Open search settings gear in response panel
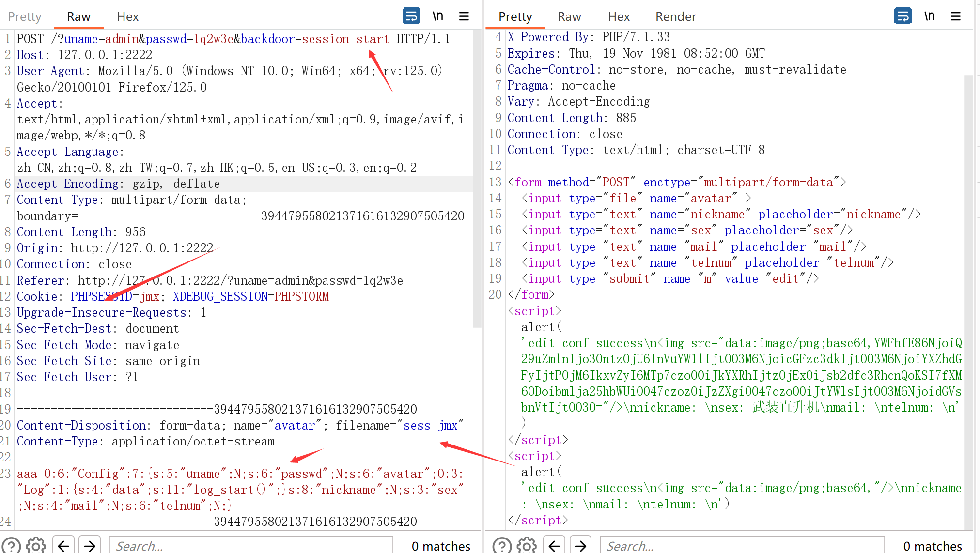Viewport: 980px width, 553px height. [x=527, y=546]
